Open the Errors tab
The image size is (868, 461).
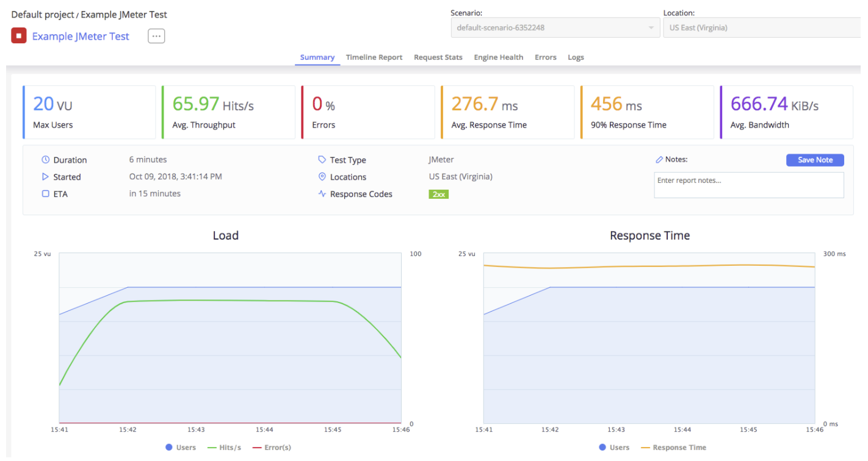pyautogui.click(x=546, y=57)
